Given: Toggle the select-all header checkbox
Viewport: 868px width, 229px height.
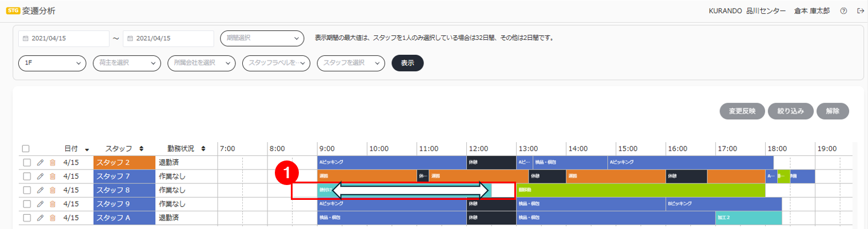Looking at the screenshot, I should click(x=26, y=148).
